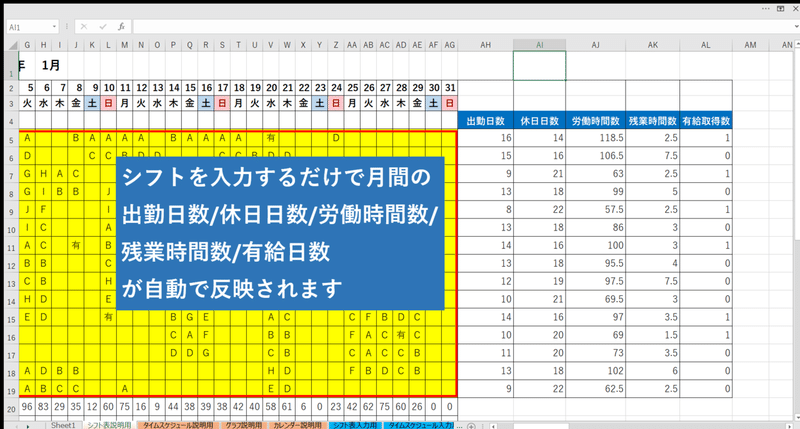The image size is (800, 429).
Task: Click the 95.5 labor hours value
Action: pyautogui.click(x=595, y=263)
